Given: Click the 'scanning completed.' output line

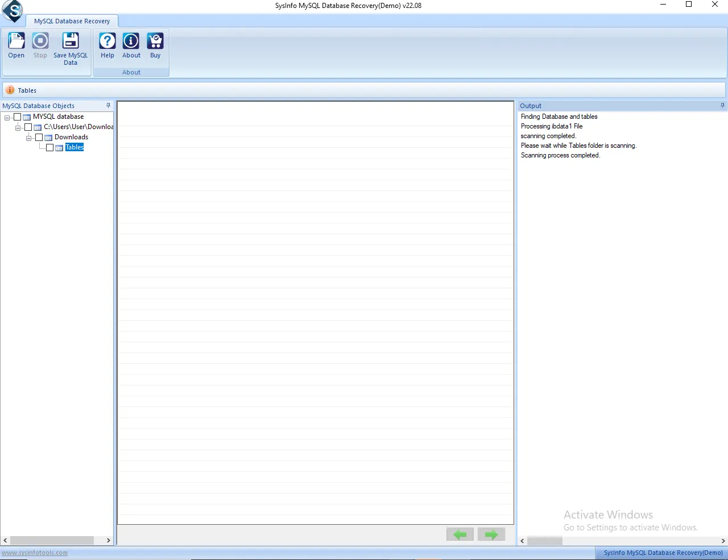Looking at the screenshot, I should (548, 136).
